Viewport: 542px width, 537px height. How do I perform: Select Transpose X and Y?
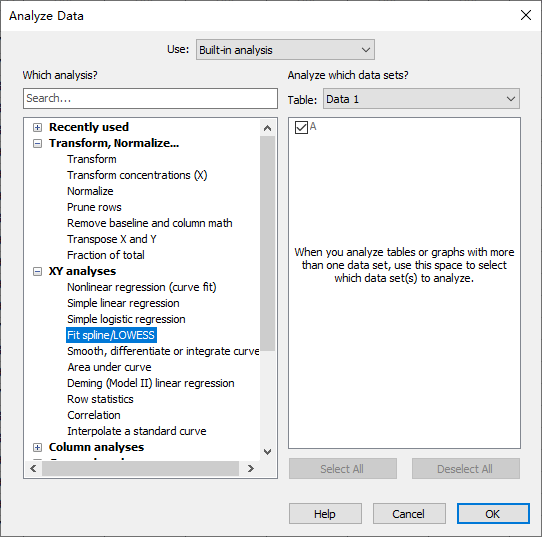click(112, 239)
